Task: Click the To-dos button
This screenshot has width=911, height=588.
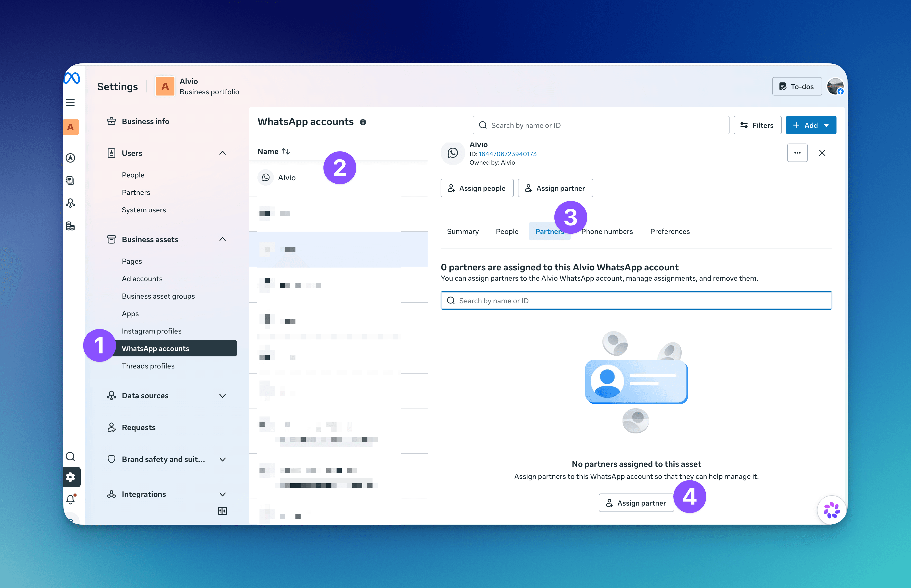Action: [x=797, y=86]
